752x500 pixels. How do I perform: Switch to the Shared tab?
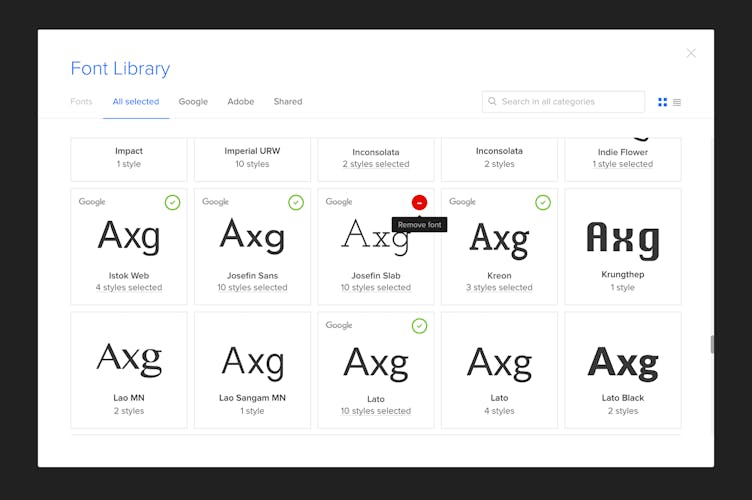click(x=288, y=102)
